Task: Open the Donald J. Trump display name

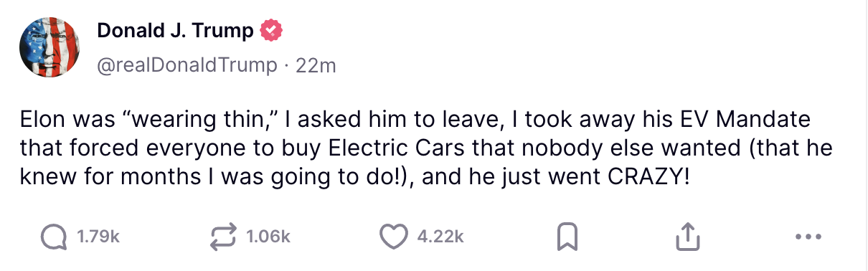Action: point(175,31)
